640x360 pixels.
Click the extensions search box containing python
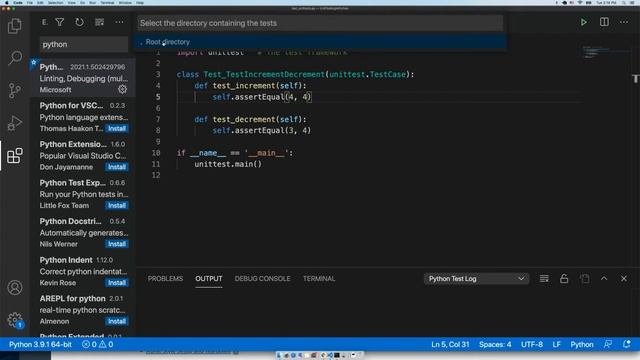[84, 44]
